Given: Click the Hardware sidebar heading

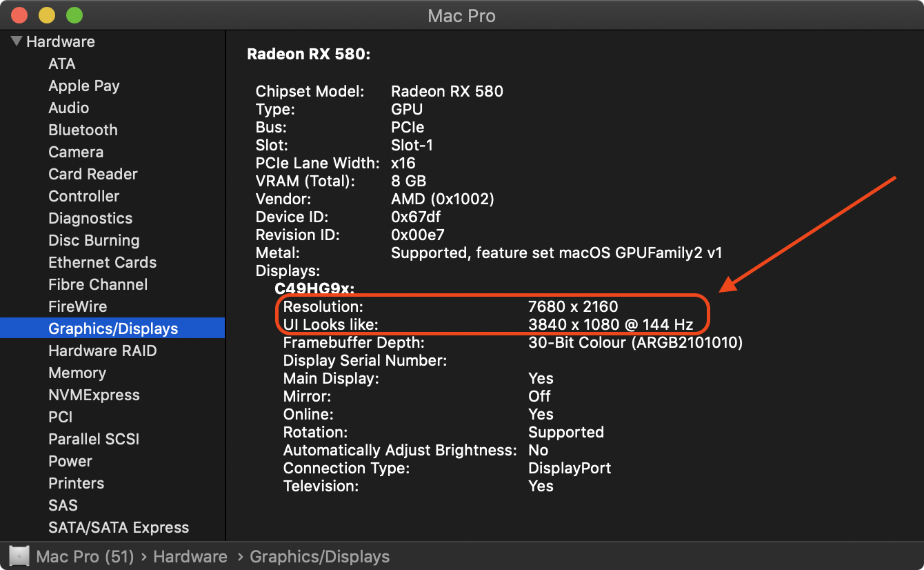Looking at the screenshot, I should [61, 41].
